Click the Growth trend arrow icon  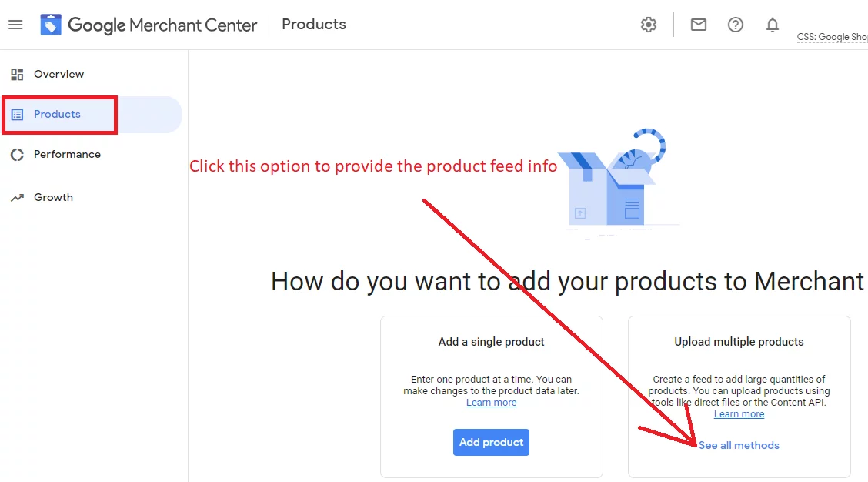coord(17,198)
